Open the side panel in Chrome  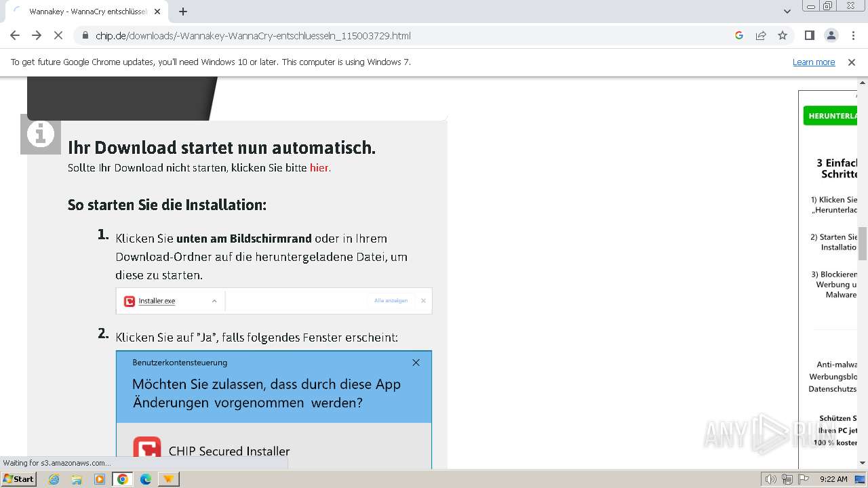(x=809, y=35)
